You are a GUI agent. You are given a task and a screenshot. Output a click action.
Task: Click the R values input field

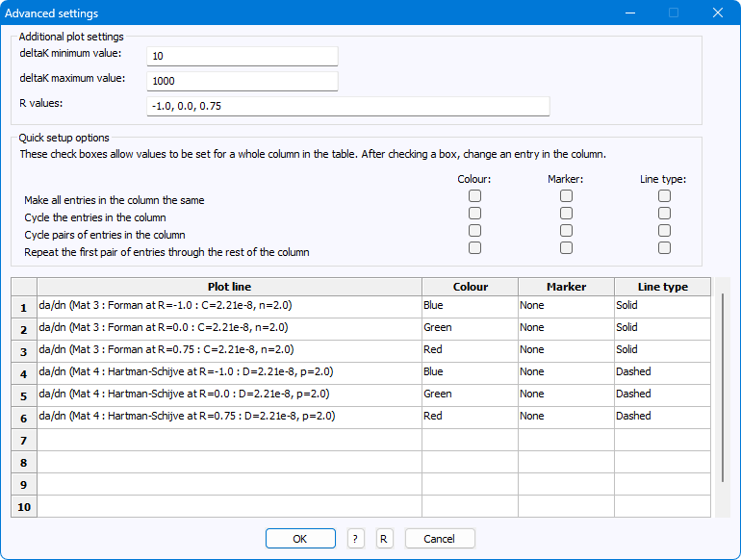[348, 106]
